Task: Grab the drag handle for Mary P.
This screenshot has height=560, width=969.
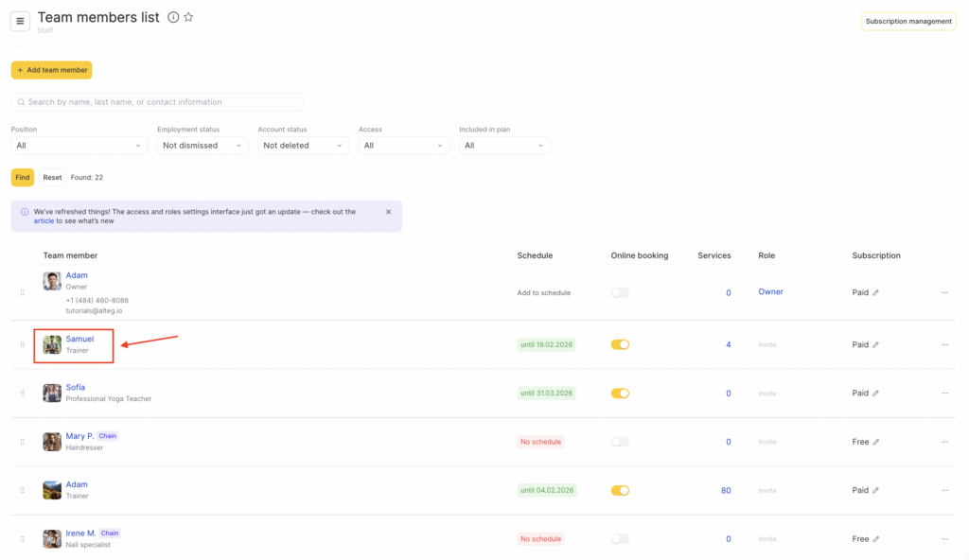Action: 23,442
